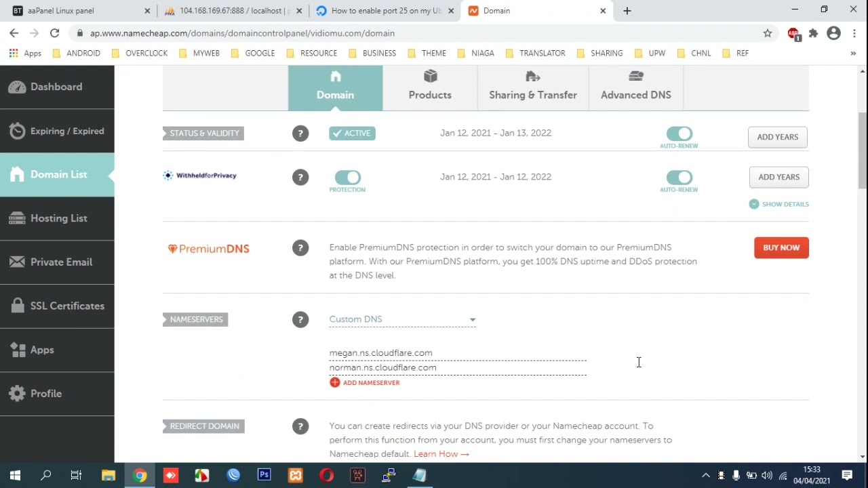Click help icon for PremiumDNS
Image resolution: width=868 pixels, height=488 pixels.
click(300, 248)
